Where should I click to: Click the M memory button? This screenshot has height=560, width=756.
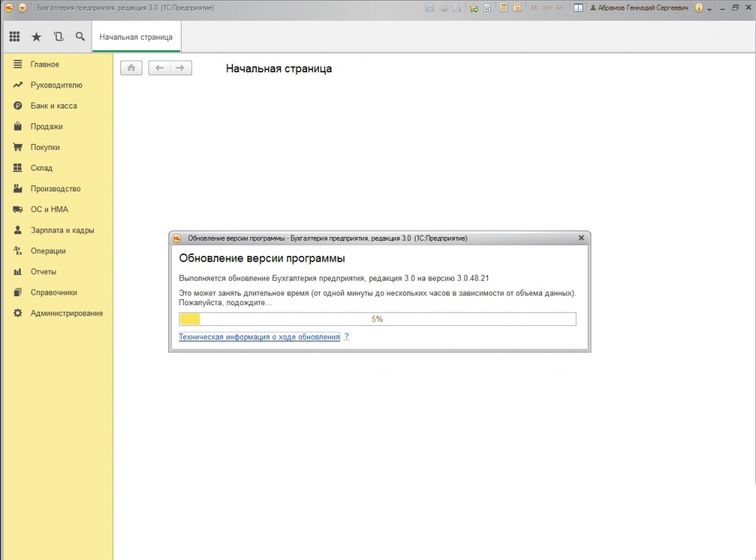(534, 7)
